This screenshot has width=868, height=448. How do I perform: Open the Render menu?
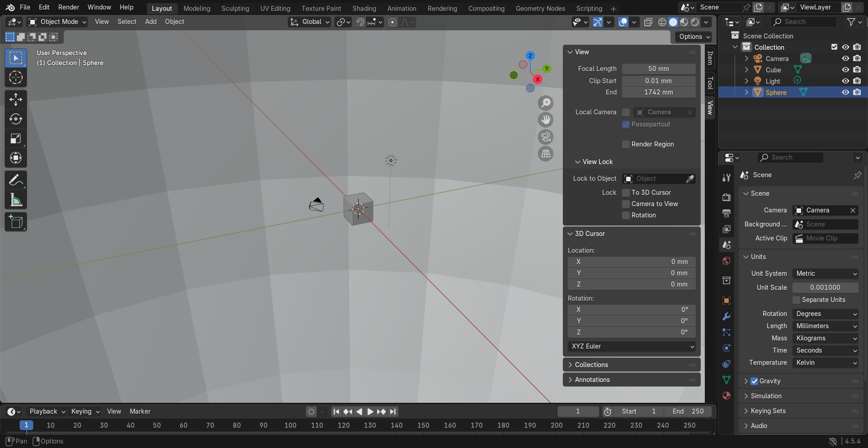[69, 7]
